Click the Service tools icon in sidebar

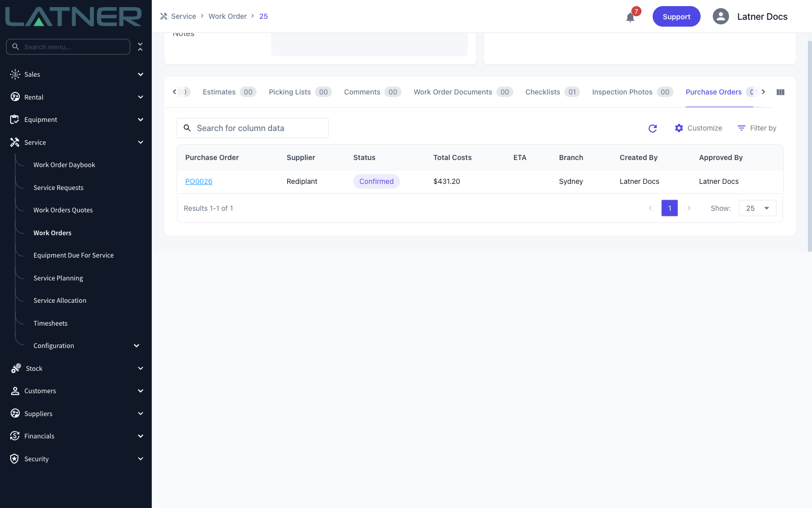coord(15,142)
